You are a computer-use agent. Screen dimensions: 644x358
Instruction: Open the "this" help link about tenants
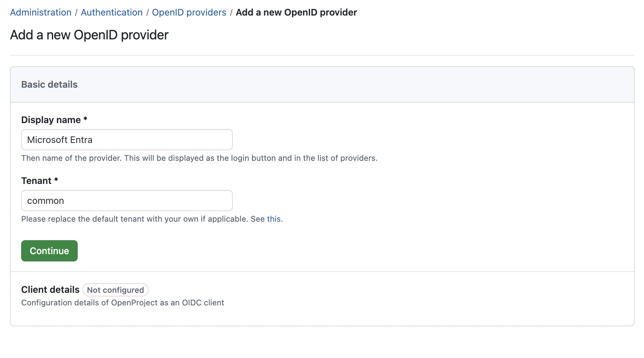point(273,219)
